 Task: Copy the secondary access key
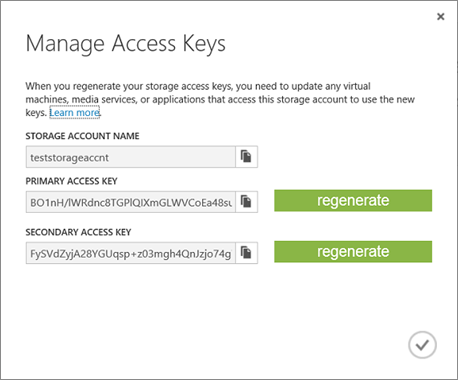246,253
